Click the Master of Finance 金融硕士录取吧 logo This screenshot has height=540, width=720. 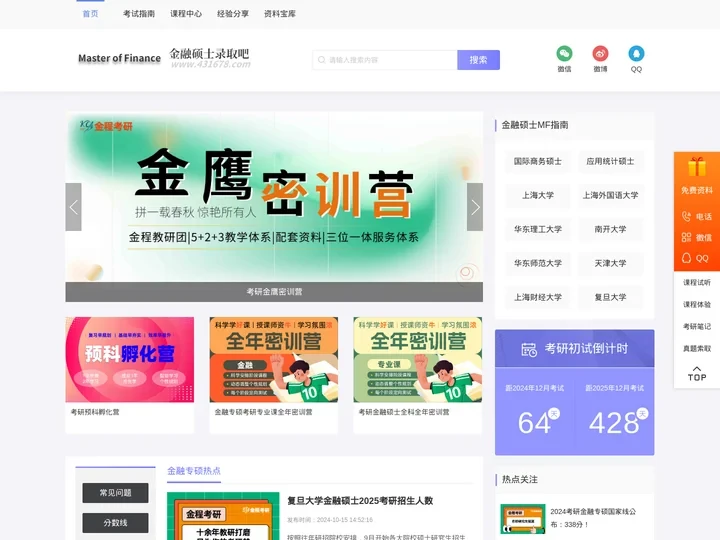pos(164,58)
